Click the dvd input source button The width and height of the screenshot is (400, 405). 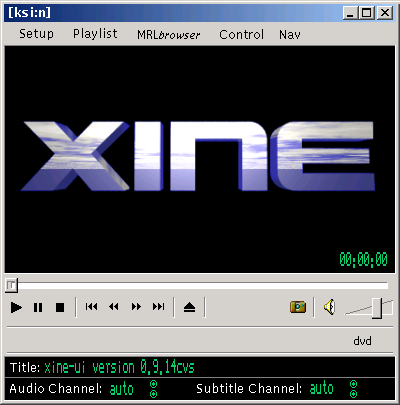click(362, 341)
